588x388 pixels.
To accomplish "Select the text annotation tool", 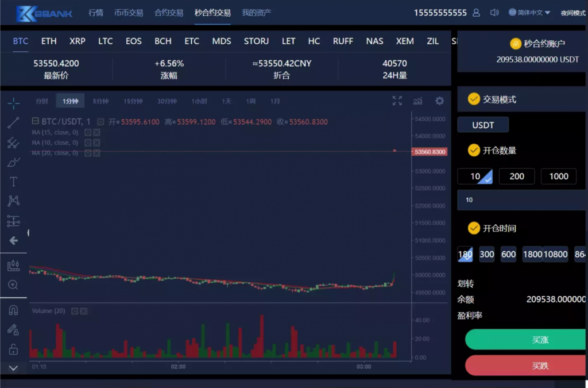I will point(13,182).
